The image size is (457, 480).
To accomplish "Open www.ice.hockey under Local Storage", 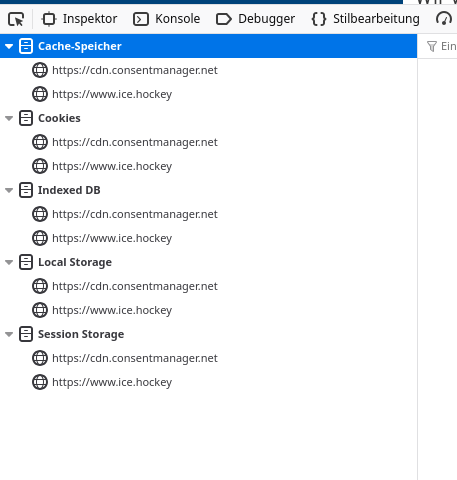I will tap(112, 310).
